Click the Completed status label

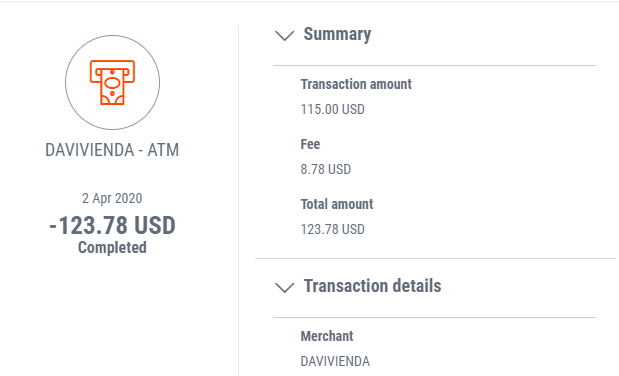tap(112, 248)
